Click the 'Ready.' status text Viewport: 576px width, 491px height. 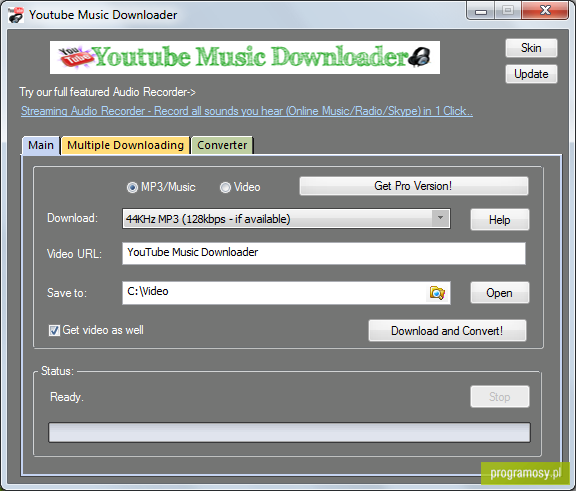point(67,397)
